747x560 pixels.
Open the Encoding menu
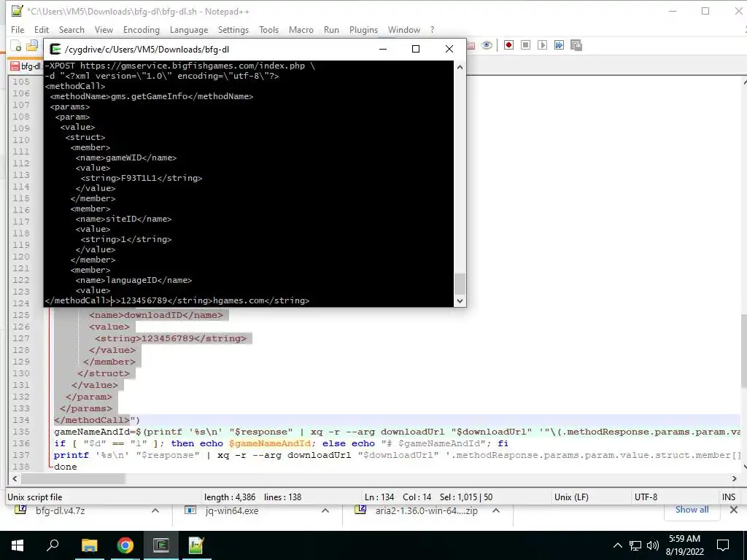tap(142, 29)
